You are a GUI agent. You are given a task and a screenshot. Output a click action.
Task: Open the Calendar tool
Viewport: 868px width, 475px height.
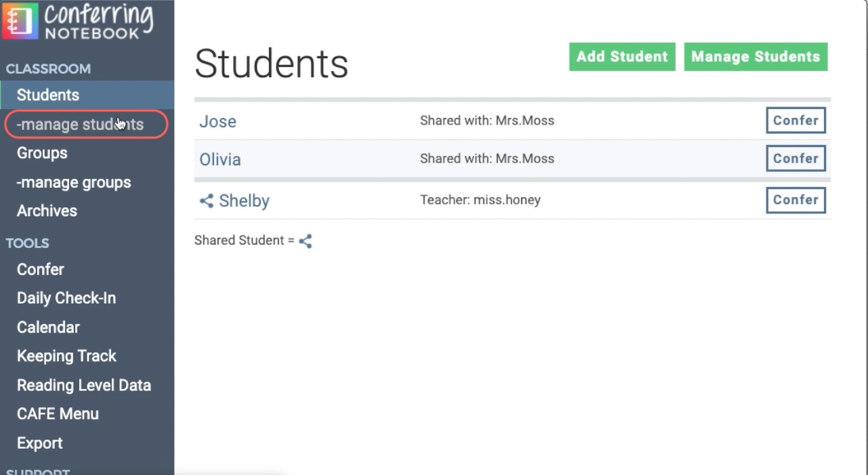pyautogui.click(x=47, y=327)
